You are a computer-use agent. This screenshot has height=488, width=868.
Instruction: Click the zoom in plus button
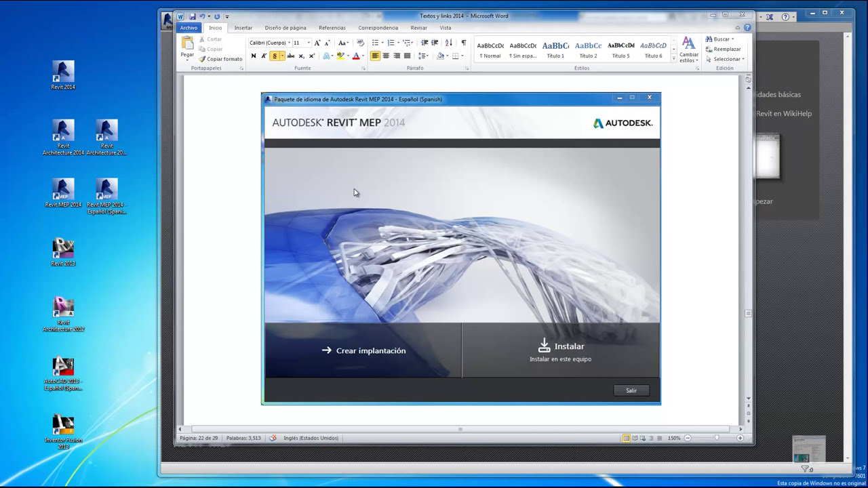[740, 438]
